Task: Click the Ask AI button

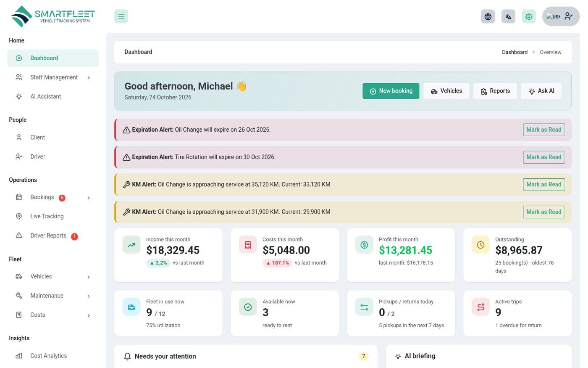Action: (541, 91)
